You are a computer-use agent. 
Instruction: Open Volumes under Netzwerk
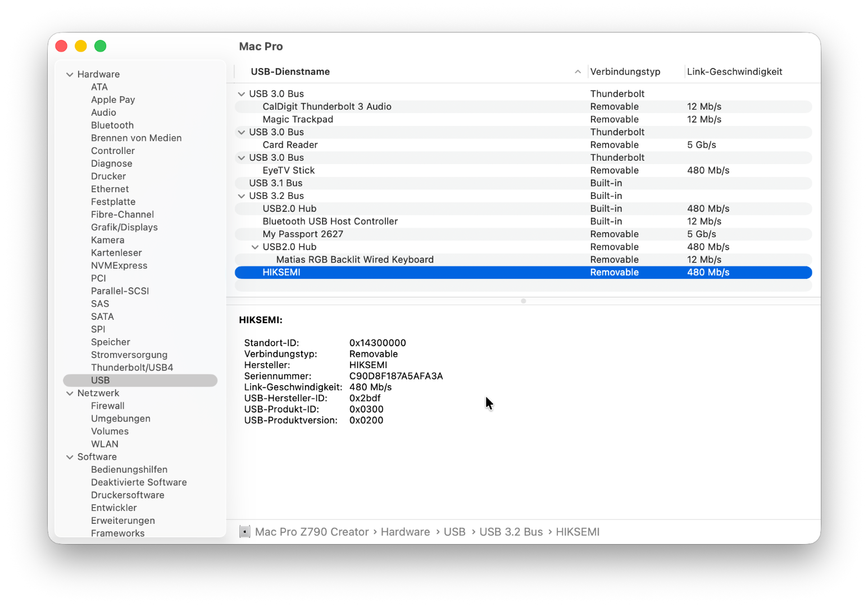coord(110,432)
